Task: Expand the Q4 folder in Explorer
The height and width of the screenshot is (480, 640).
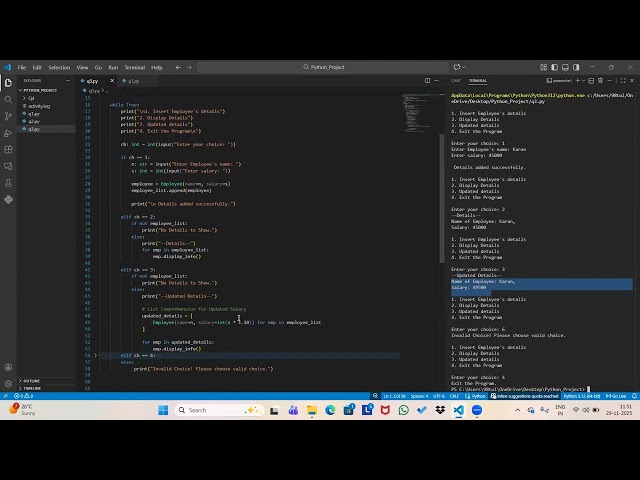Action: point(46,98)
